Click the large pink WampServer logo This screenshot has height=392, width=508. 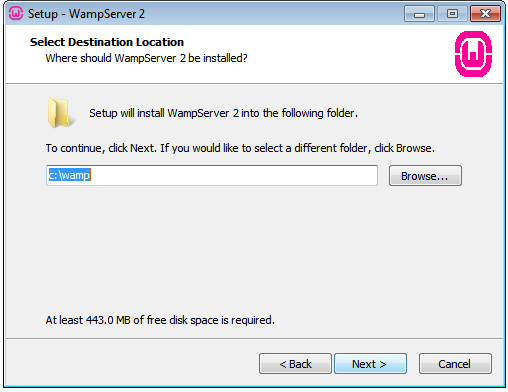click(473, 54)
